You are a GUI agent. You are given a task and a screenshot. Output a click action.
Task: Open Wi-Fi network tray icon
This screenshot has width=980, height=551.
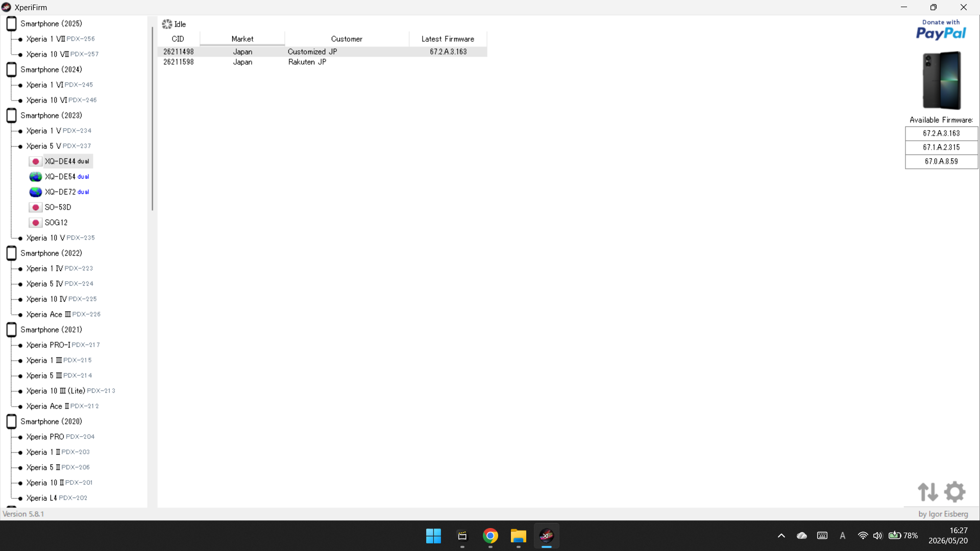[x=863, y=536]
